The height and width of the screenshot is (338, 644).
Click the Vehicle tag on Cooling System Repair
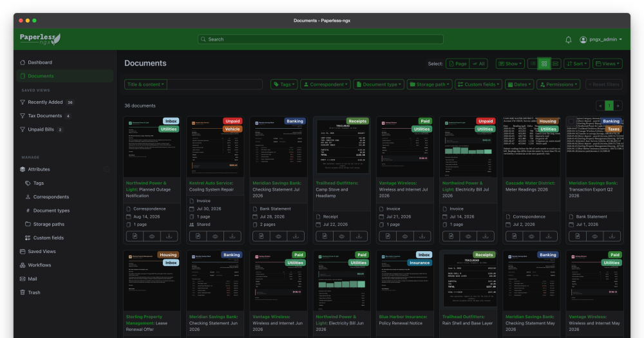232,129
